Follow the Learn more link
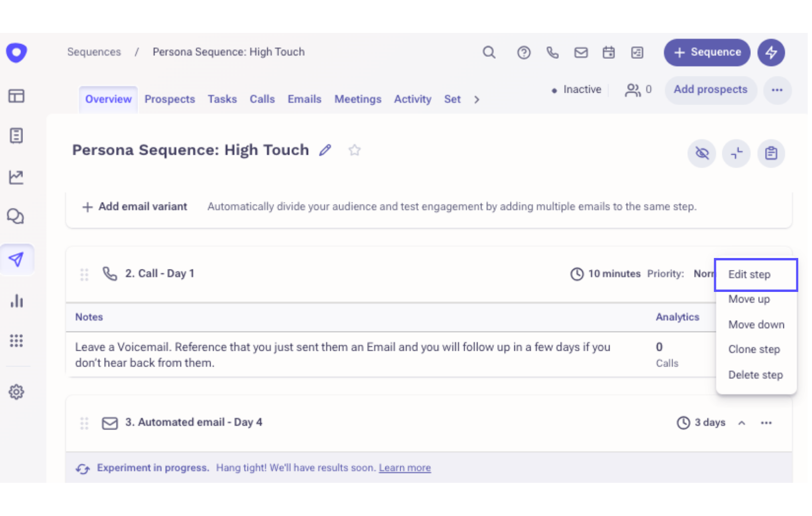The image size is (812, 516). pyautogui.click(x=405, y=468)
